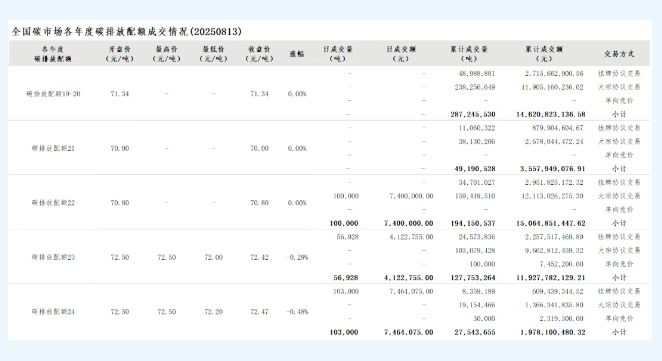Select the 碳排放配额19-20 row label
The image size is (662, 361).
pos(53,94)
